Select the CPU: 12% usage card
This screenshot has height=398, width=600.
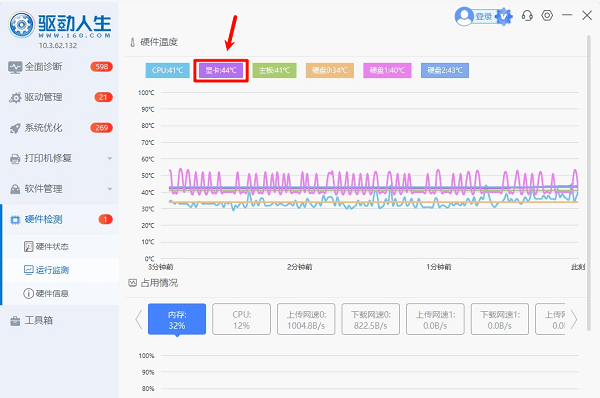point(241,319)
